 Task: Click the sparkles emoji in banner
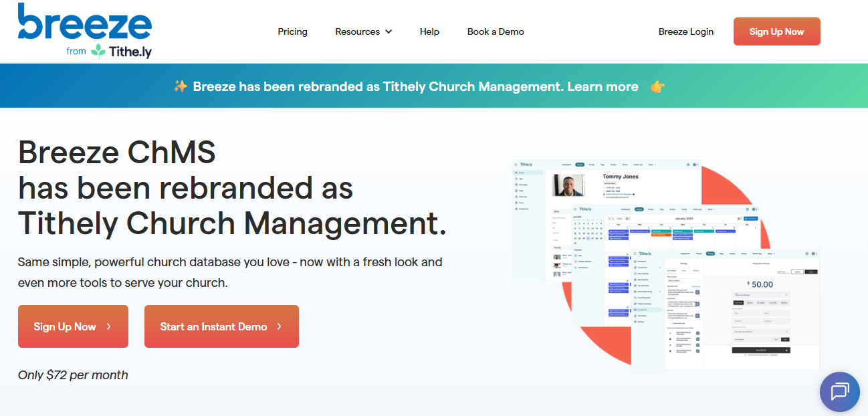[180, 86]
